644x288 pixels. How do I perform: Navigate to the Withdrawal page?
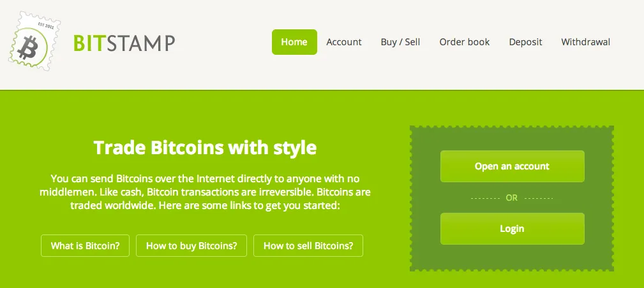pyautogui.click(x=585, y=42)
